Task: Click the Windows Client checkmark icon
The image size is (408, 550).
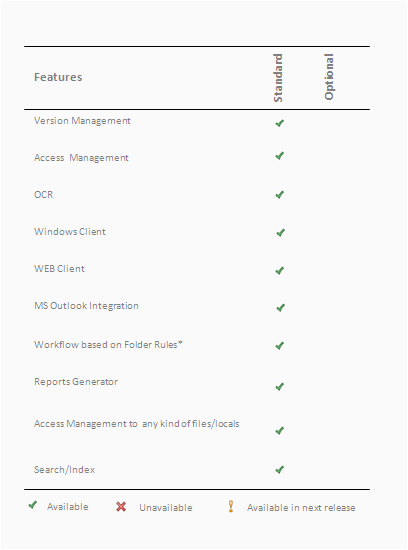Action: point(280,233)
